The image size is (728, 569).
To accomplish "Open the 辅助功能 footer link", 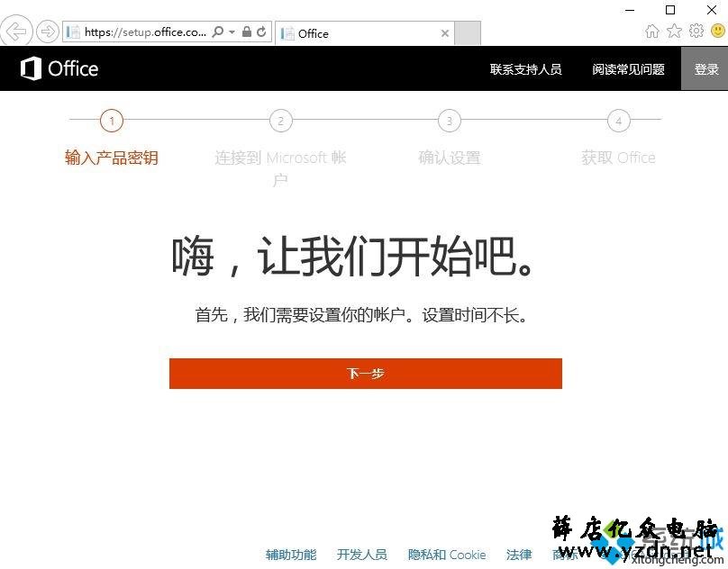I will (291, 555).
